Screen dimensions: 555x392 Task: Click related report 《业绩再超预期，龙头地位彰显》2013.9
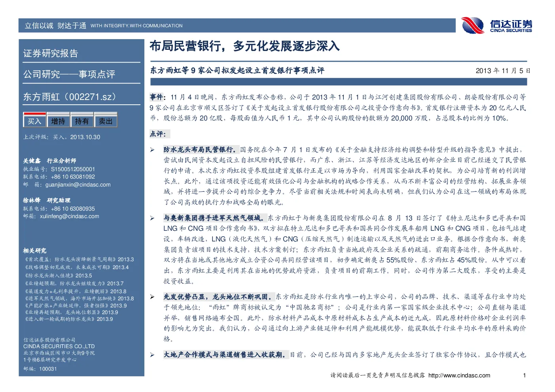click(x=71, y=312)
